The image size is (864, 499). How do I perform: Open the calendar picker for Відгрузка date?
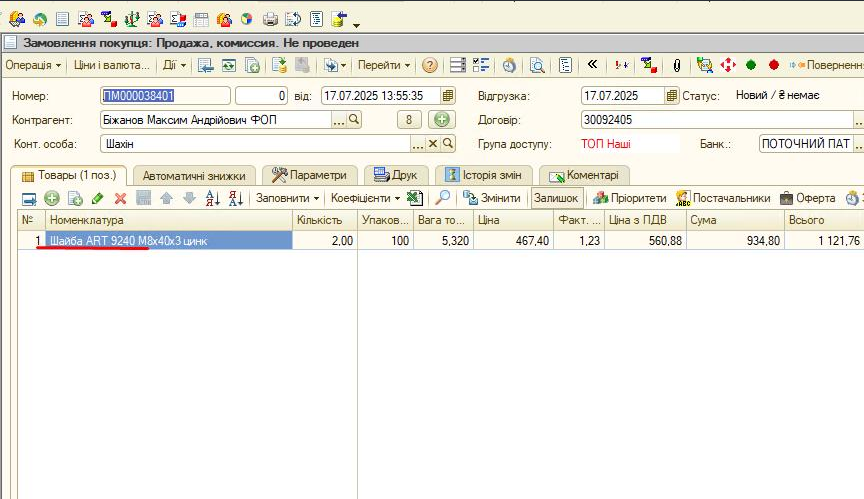pyautogui.click(x=671, y=96)
